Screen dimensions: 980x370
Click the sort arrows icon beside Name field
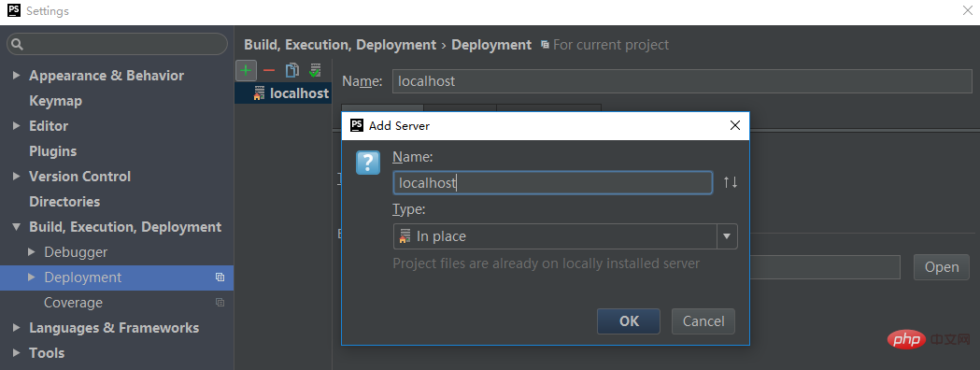731,182
